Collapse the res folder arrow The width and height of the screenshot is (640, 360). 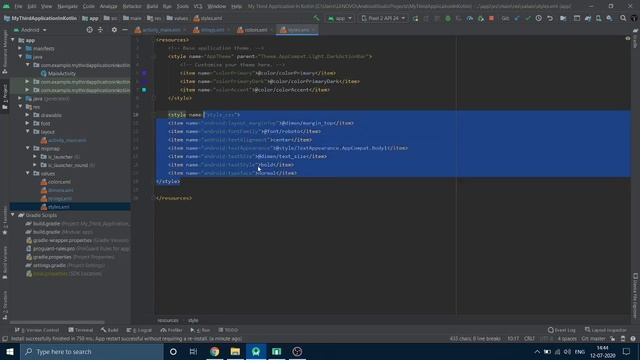(x=20, y=107)
